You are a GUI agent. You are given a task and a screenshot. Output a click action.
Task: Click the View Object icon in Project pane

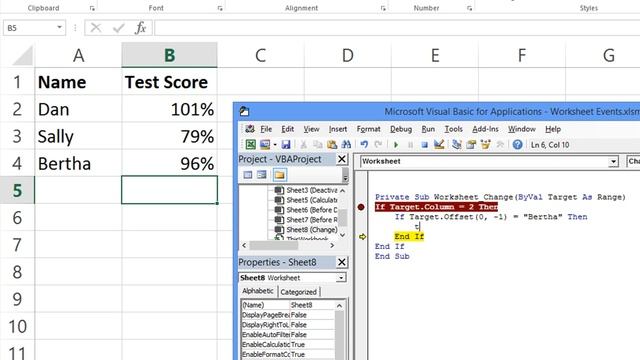262,175
